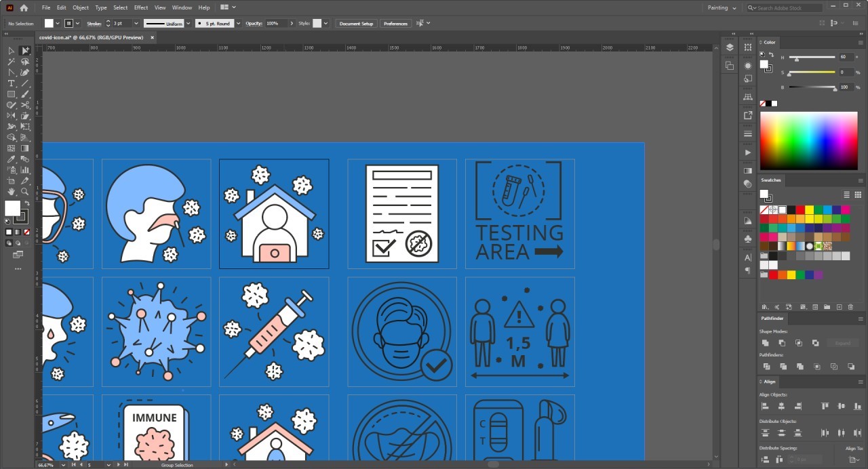This screenshot has height=469, width=868.
Task: Click the Zoom magnifier tool
Action: coord(25,192)
